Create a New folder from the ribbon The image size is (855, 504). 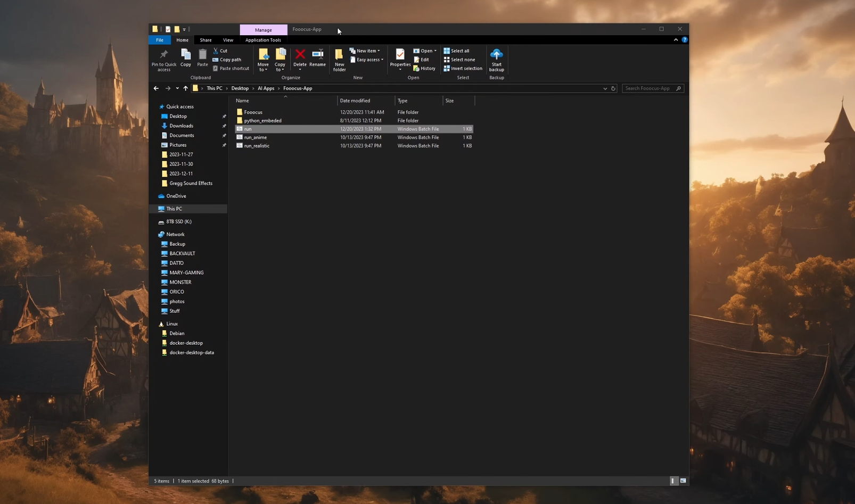coord(339,59)
